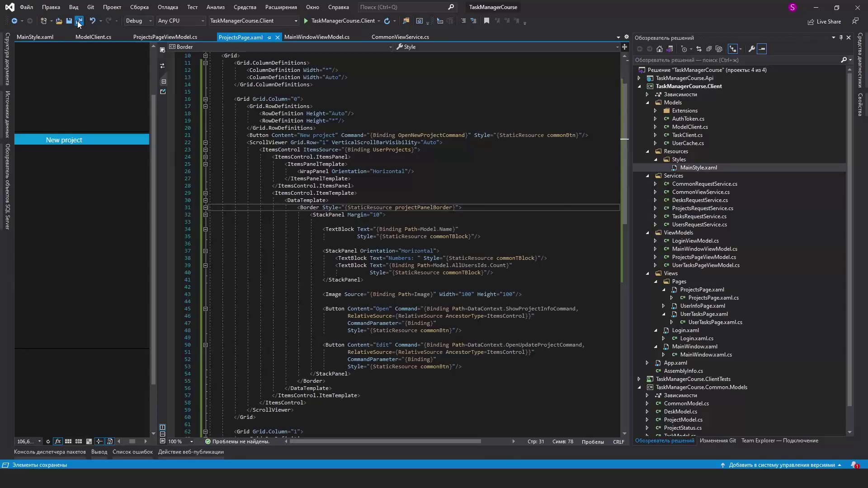Click the Visual Studio logo icon

[9, 7]
